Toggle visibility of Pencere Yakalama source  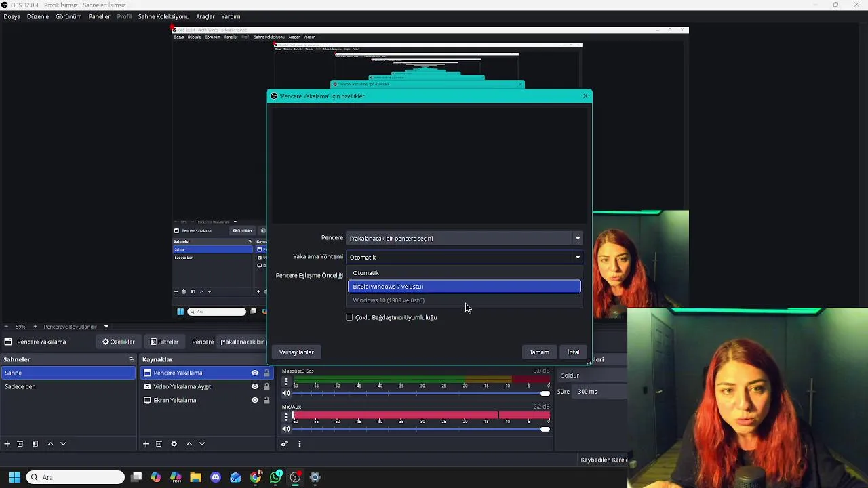[x=255, y=373]
